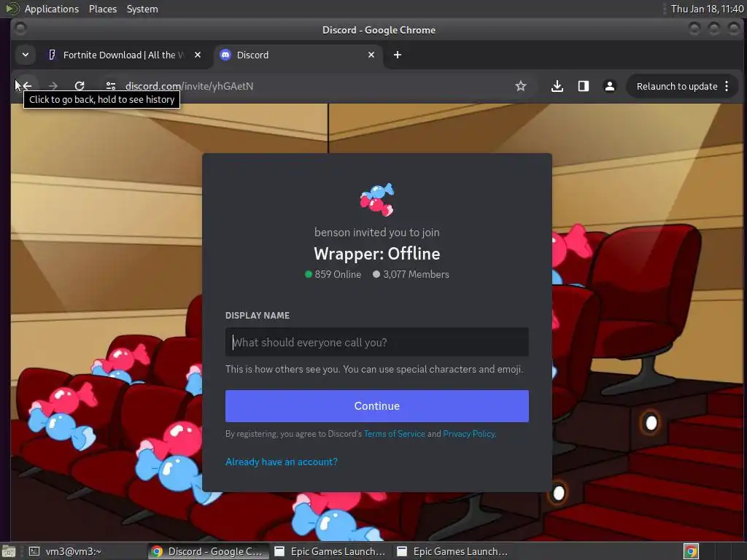Open Chrome three-dot menu
Screen dimensions: 747x560
click(727, 86)
